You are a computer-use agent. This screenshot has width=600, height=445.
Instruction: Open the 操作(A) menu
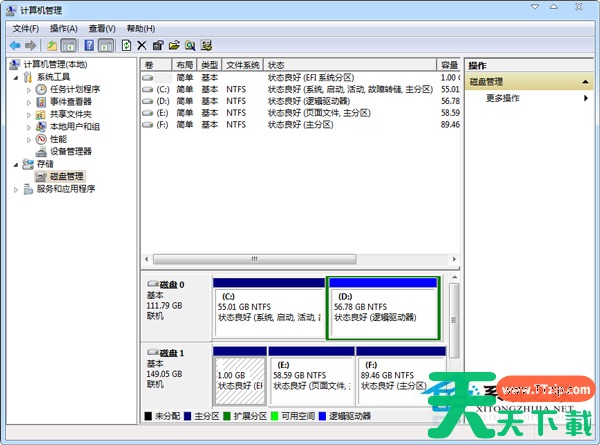point(63,29)
